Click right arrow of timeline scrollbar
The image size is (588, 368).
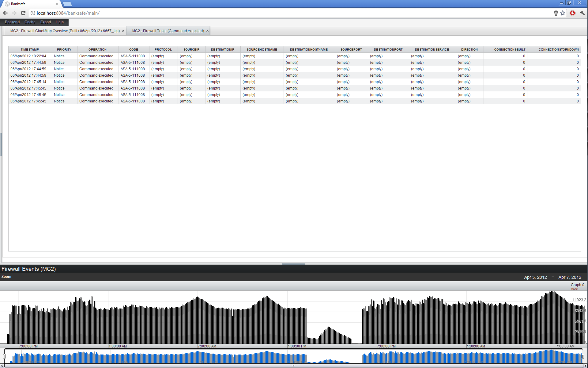click(x=585, y=366)
